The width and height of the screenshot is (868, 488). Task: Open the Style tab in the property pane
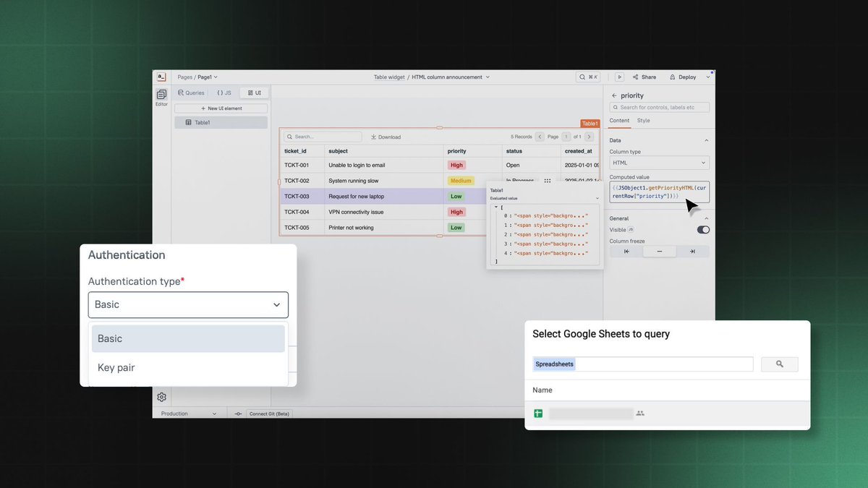click(643, 121)
